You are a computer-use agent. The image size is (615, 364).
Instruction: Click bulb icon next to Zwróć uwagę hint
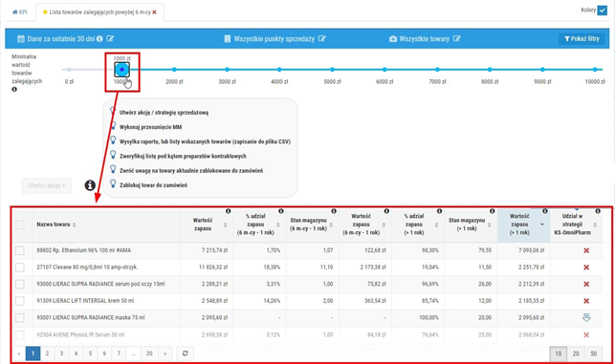(113, 169)
